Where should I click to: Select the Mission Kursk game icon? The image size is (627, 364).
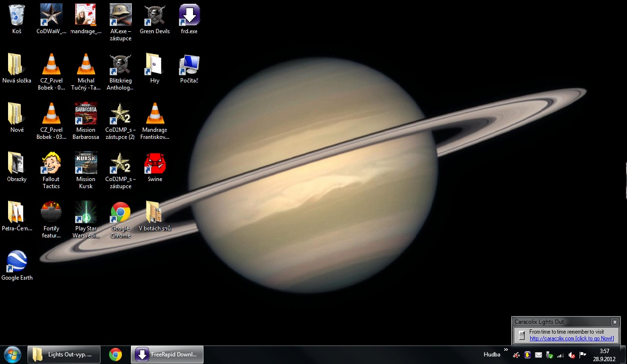click(86, 163)
